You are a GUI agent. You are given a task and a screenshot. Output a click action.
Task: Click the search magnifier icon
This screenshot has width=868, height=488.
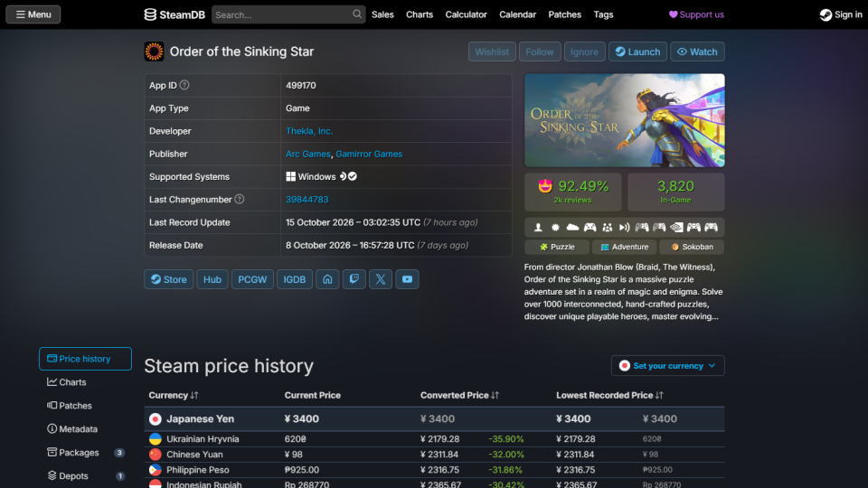(x=357, y=14)
